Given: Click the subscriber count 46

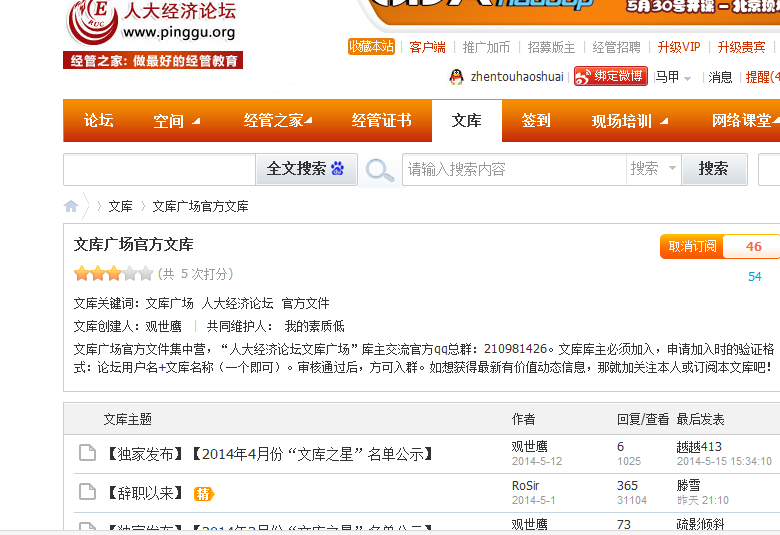Looking at the screenshot, I should point(753,246).
